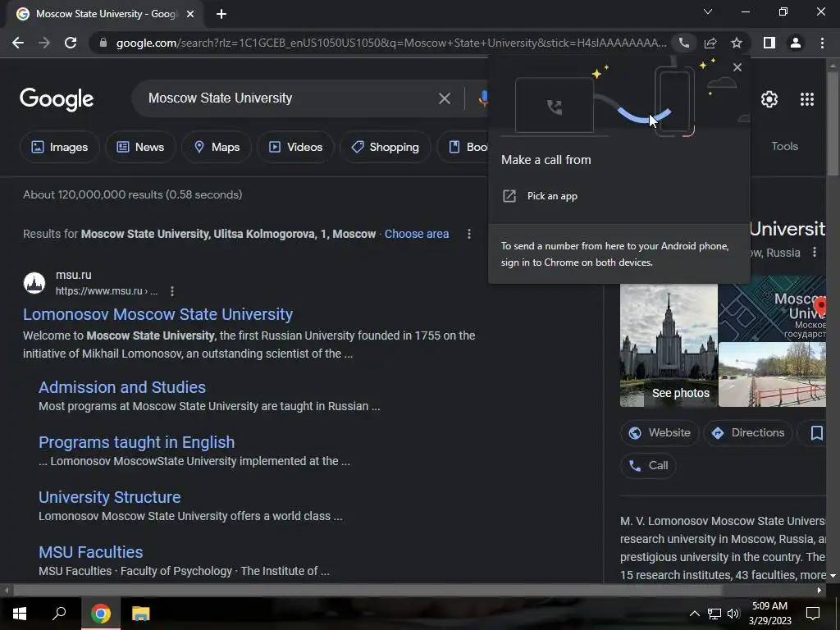Screen dimensions: 840x630
Task: Share this page via address bar icon
Action: pos(710,43)
